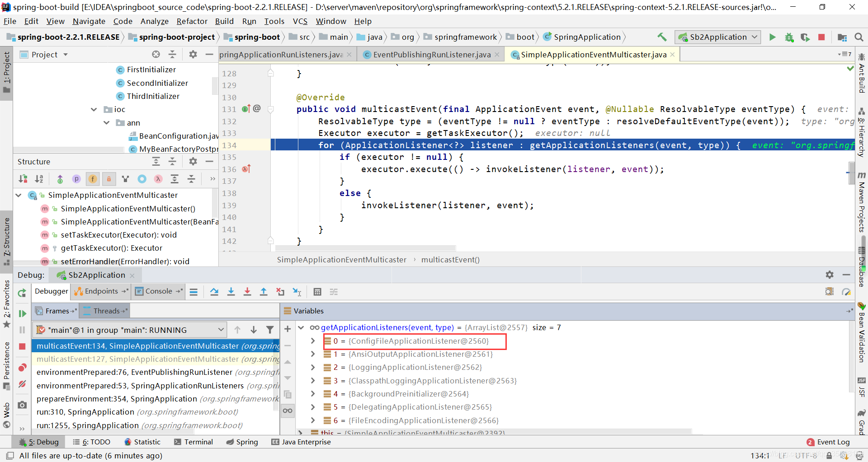This screenshot has height=462, width=868.
Task: Toggle sort by visibility in Structure
Action: click(x=23, y=179)
